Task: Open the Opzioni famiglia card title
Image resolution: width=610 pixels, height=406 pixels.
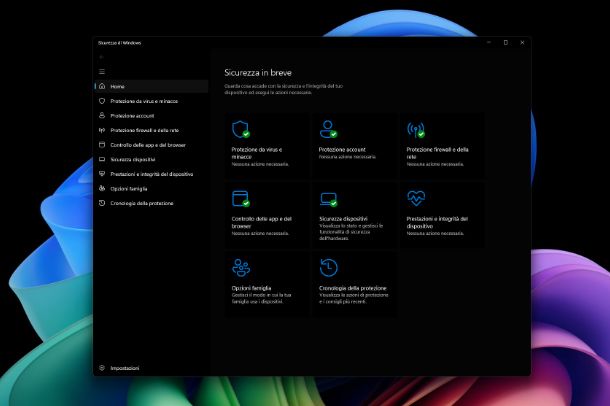Action: [251, 288]
